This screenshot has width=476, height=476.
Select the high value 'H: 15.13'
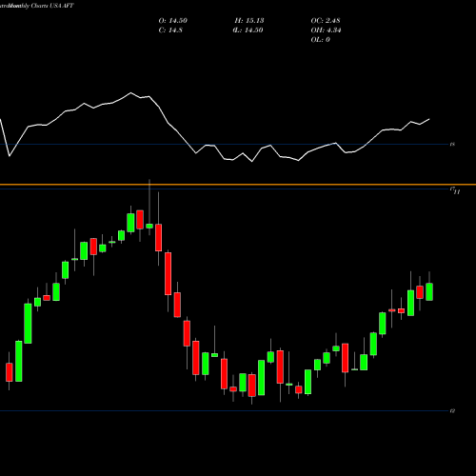[x=249, y=21]
